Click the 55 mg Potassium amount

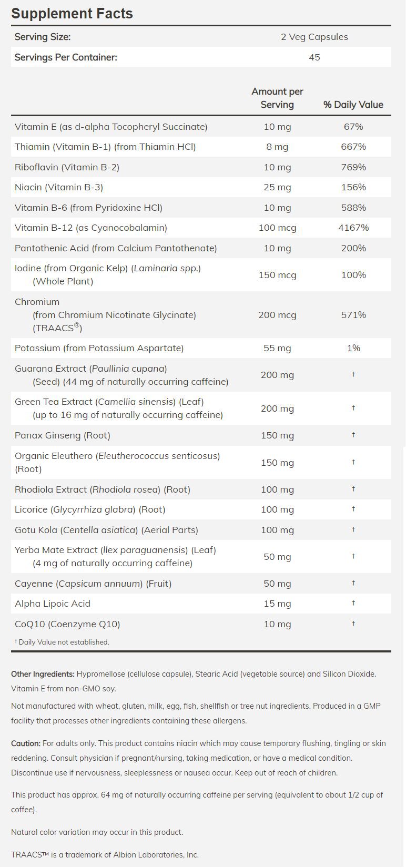click(277, 348)
